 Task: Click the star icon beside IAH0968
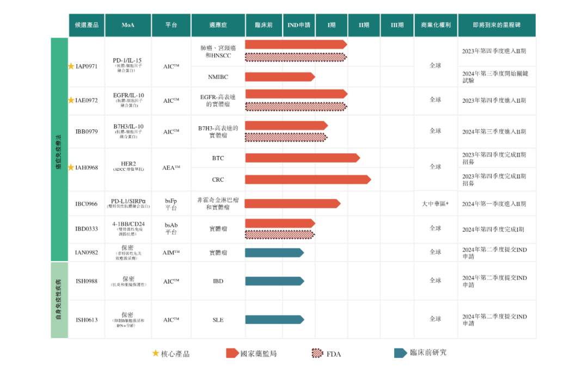coord(71,167)
